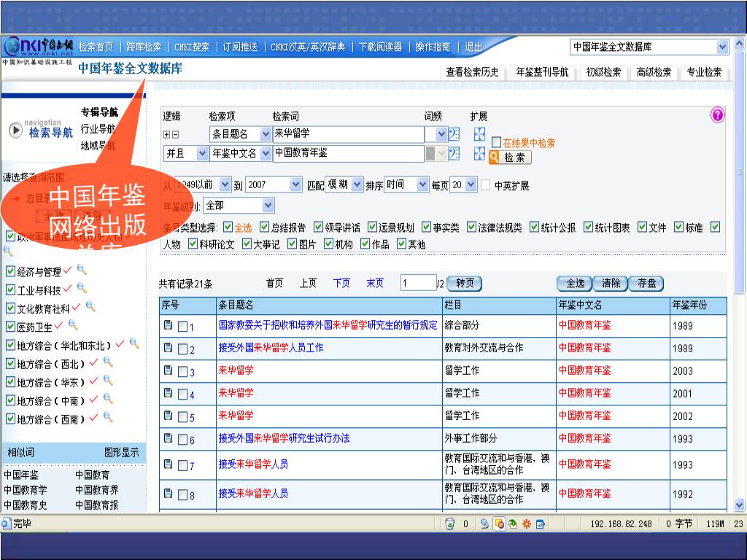Click the magnifier icon next to 地方综合(西北)
Screen dimensions: 747x560
coord(108,362)
